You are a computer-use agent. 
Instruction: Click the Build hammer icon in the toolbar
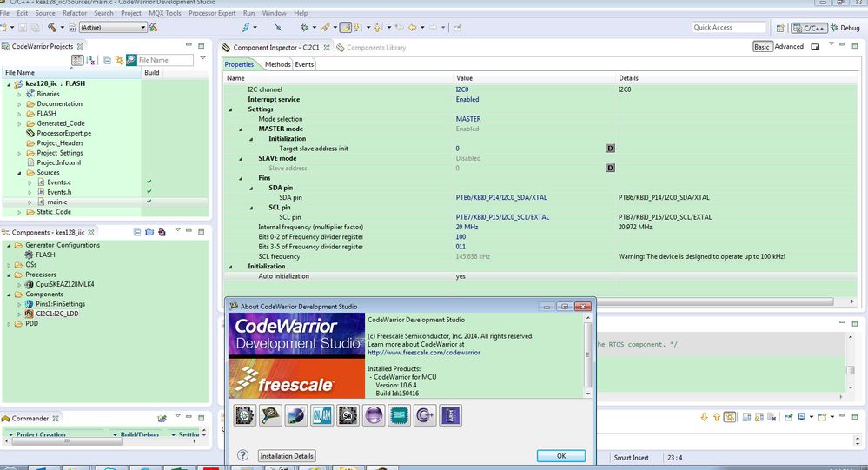pyautogui.click(x=51, y=27)
